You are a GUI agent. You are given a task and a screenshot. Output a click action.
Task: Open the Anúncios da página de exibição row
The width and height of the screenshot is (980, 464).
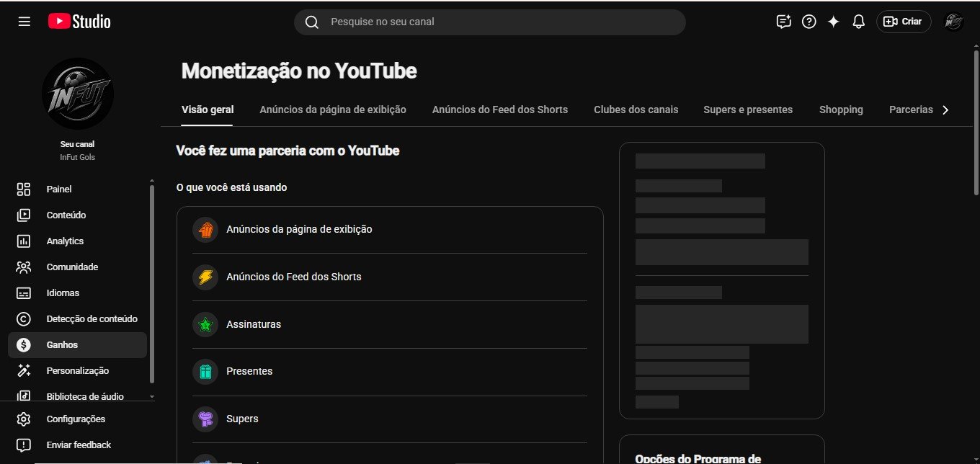390,230
